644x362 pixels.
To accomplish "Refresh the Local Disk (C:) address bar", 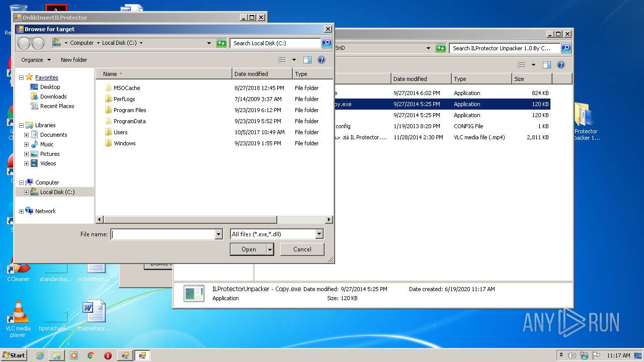I will click(221, 43).
